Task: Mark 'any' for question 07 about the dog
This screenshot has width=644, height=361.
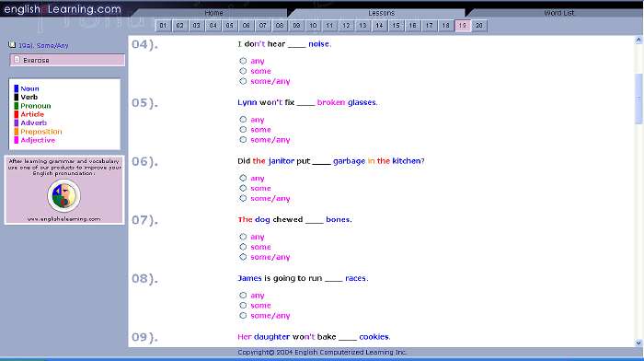Action: (243, 237)
